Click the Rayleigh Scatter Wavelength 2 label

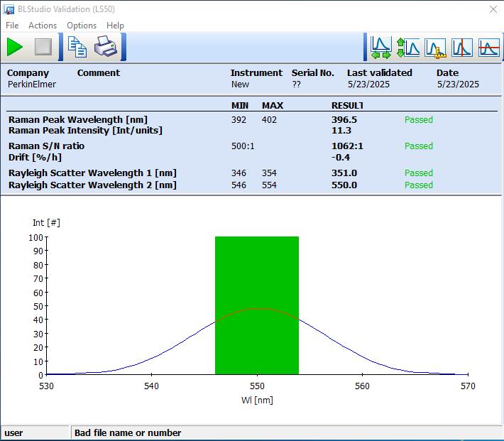(x=92, y=185)
